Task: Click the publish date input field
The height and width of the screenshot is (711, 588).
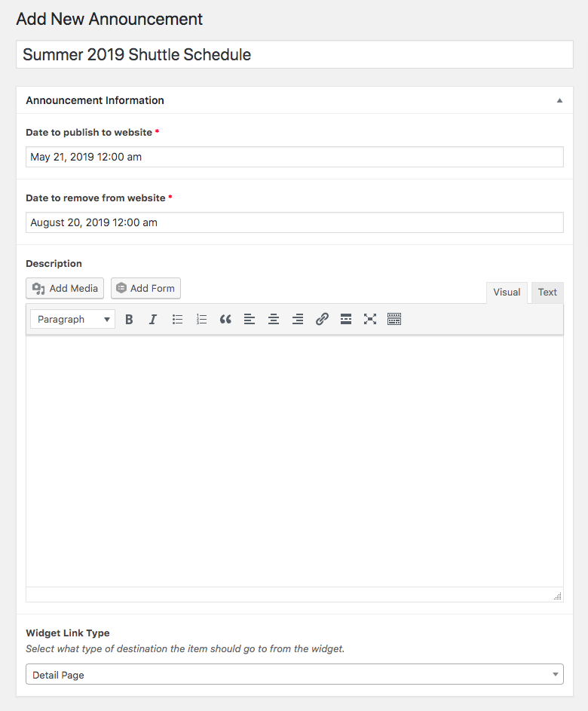Action: coord(295,157)
